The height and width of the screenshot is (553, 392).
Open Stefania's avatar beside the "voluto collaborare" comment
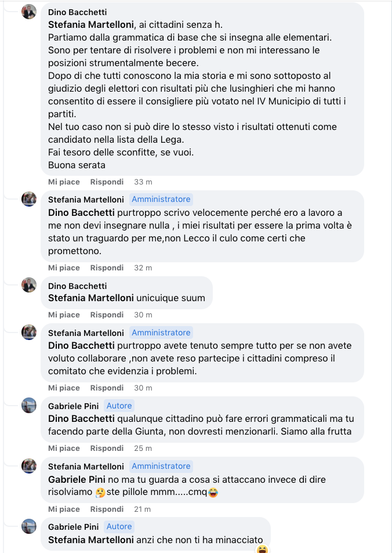pyautogui.click(x=29, y=332)
